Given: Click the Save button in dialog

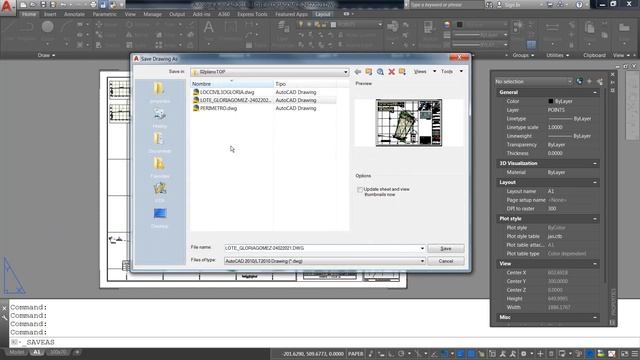Looking at the screenshot, I should [x=446, y=249].
